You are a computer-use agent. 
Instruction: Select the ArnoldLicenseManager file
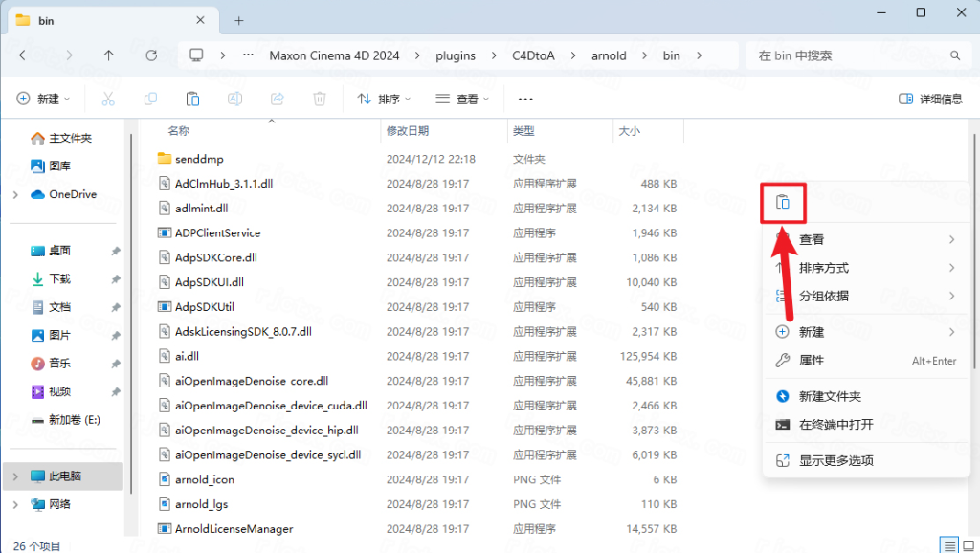tap(234, 528)
